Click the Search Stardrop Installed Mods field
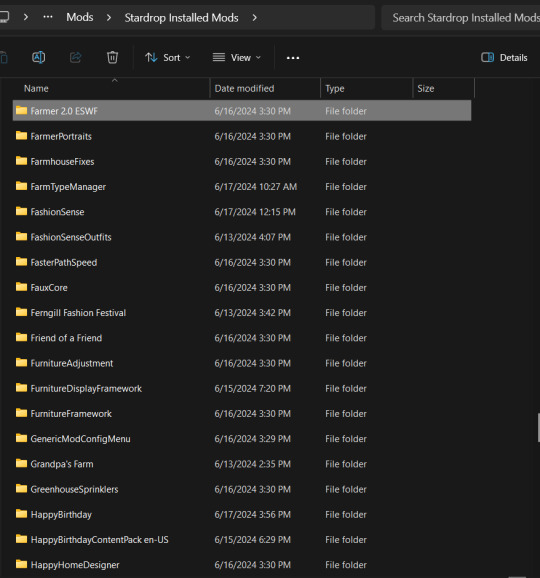This screenshot has height=578, width=540. pyautogui.click(x=461, y=18)
